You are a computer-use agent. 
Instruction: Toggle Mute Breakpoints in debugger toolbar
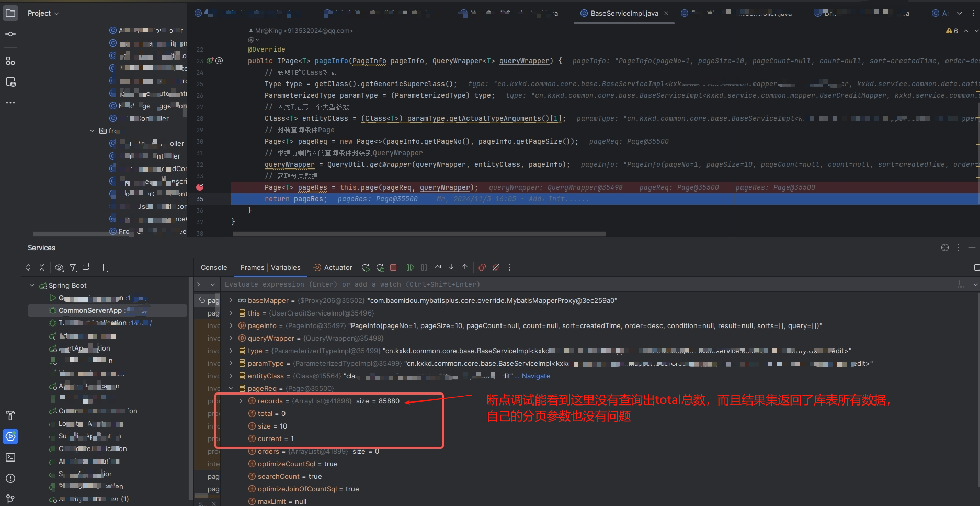(496, 267)
